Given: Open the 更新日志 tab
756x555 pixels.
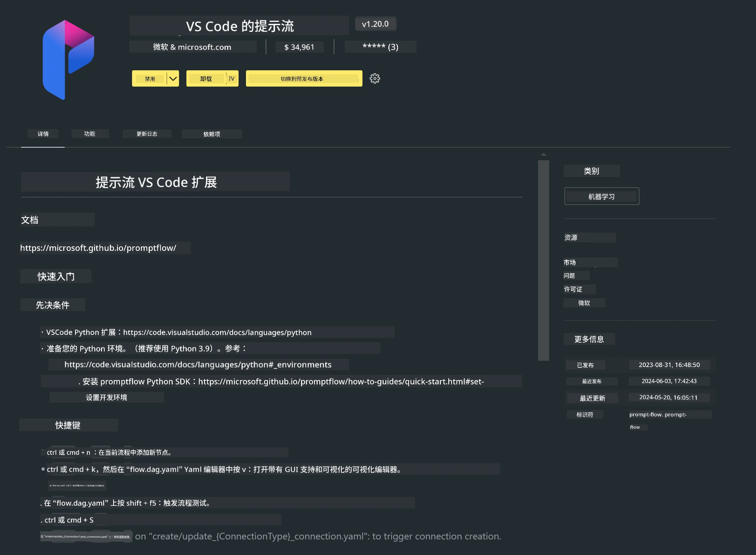Looking at the screenshot, I should pos(147,134).
